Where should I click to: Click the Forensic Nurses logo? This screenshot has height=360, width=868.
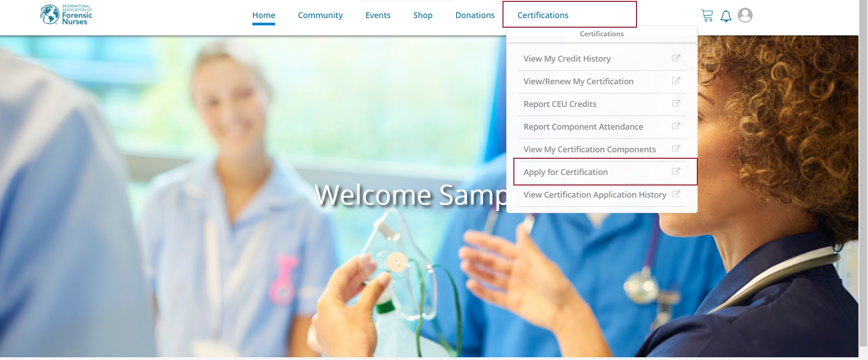coord(66,15)
